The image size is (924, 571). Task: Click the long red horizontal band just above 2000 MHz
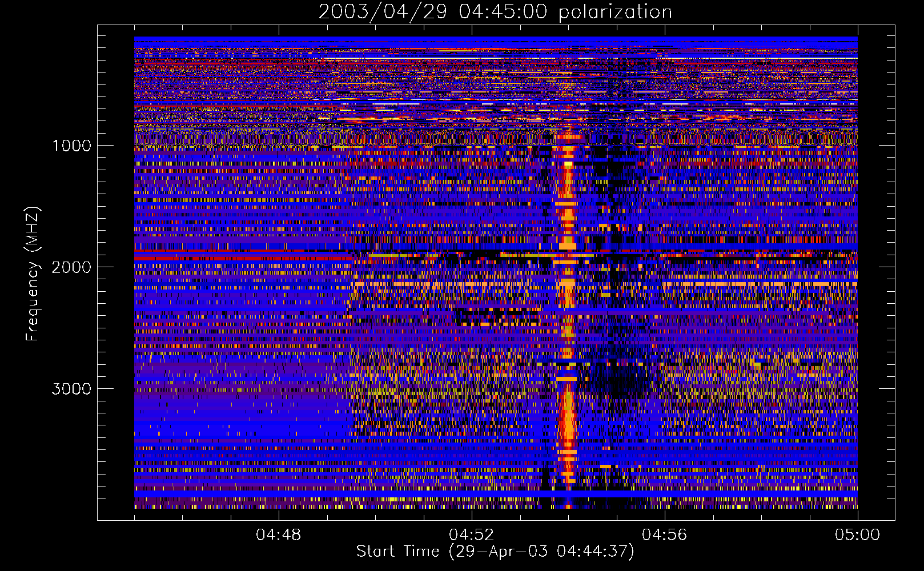pos(243,258)
